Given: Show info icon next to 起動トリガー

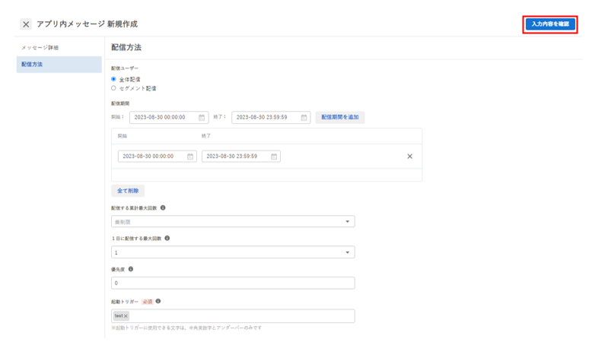Looking at the screenshot, I should 158,301.
